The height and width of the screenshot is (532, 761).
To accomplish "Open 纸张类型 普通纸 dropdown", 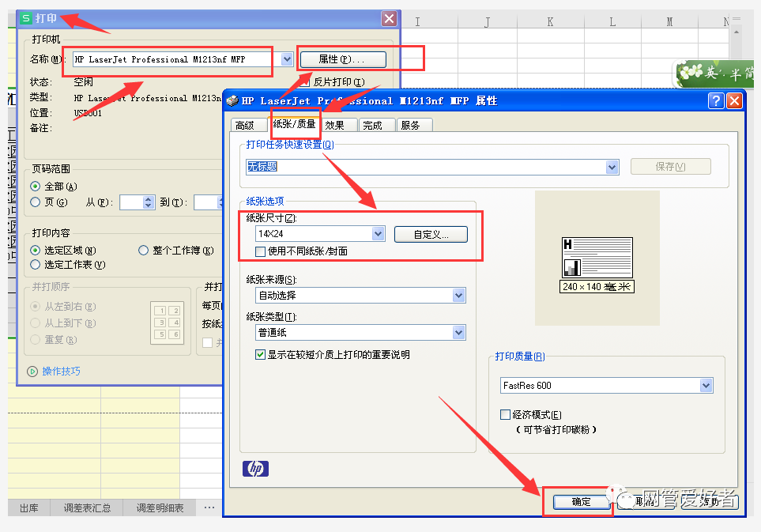I will tap(458, 333).
